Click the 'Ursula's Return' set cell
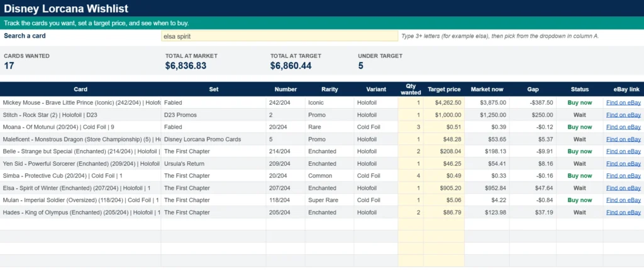Image resolution: width=644 pixels, height=270 pixels. pos(214,164)
